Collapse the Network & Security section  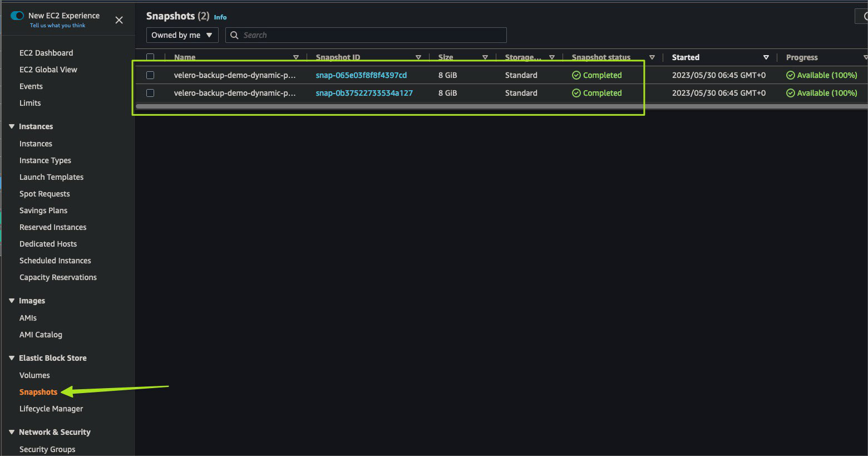[12, 432]
